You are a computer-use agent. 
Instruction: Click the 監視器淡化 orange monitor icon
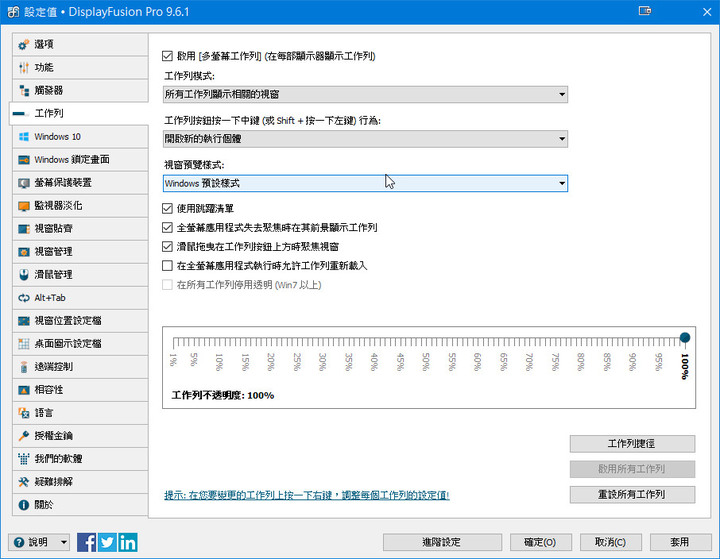click(23, 206)
